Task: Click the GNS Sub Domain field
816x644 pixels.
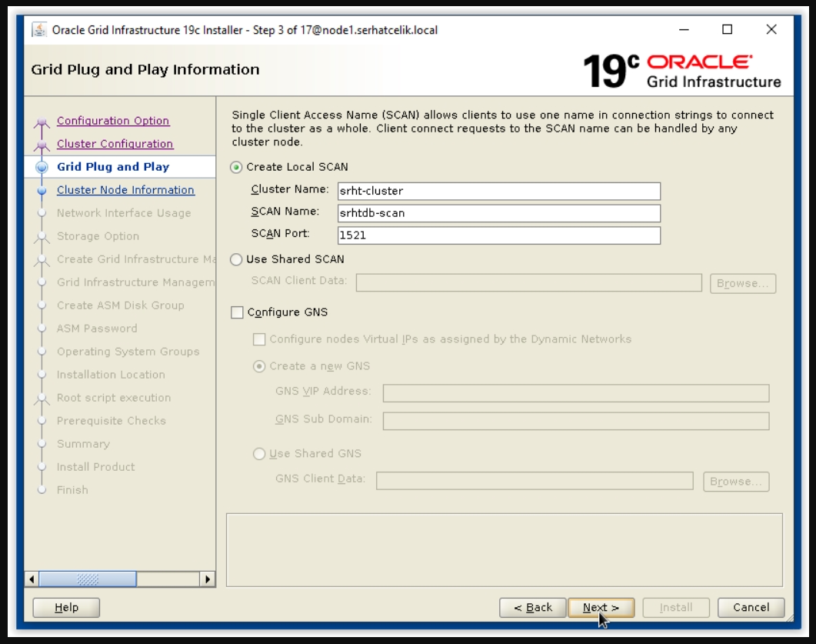Action: tap(575, 421)
